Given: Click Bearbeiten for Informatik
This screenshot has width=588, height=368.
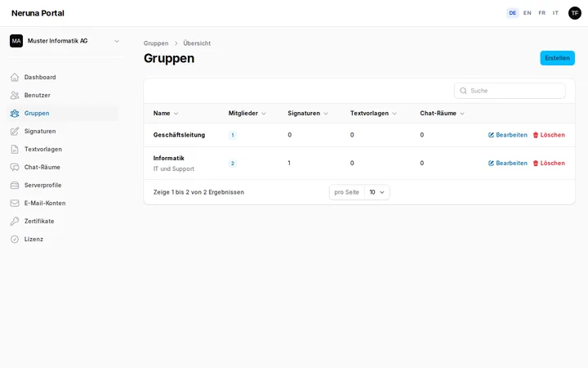Looking at the screenshot, I should (x=507, y=163).
